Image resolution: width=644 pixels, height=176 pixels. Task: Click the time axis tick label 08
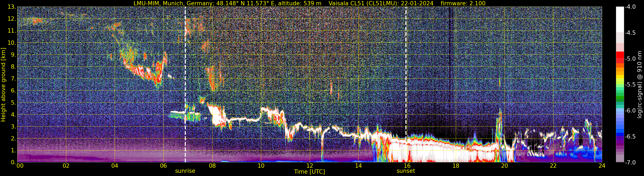coord(212,166)
